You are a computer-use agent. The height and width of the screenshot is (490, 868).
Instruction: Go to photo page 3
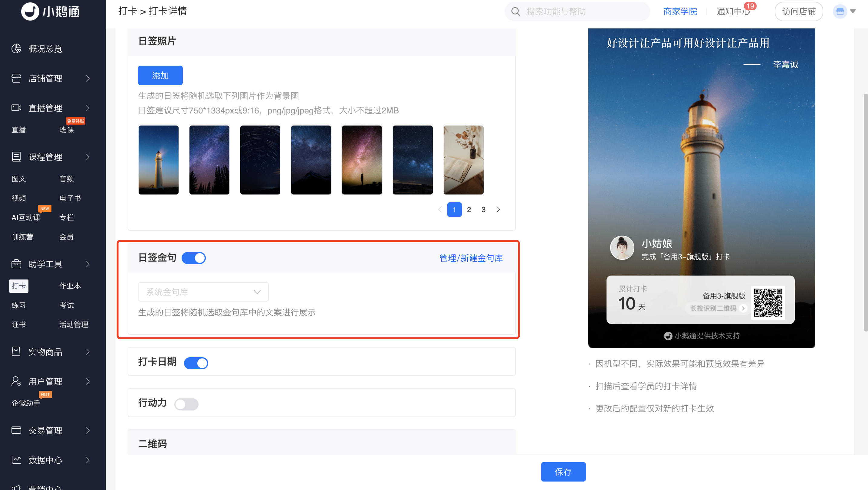pos(483,210)
